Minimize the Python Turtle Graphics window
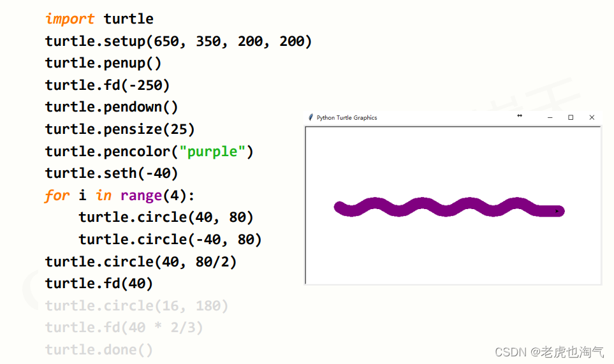This screenshot has height=364, width=614. 550,117
